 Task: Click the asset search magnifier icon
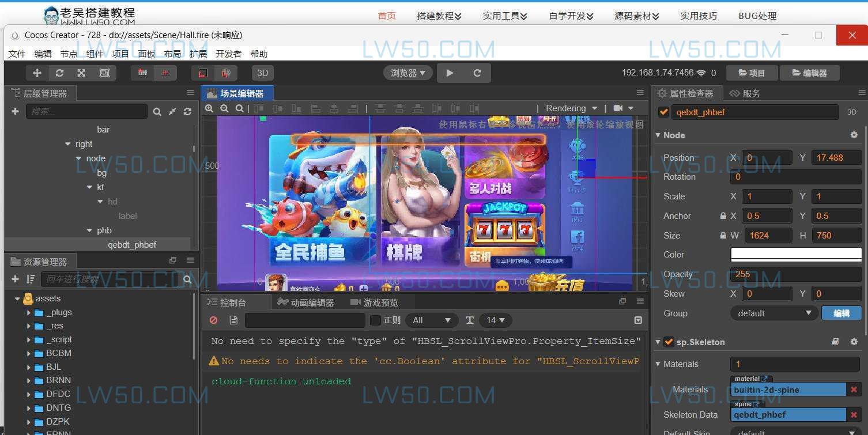[187, 279]
